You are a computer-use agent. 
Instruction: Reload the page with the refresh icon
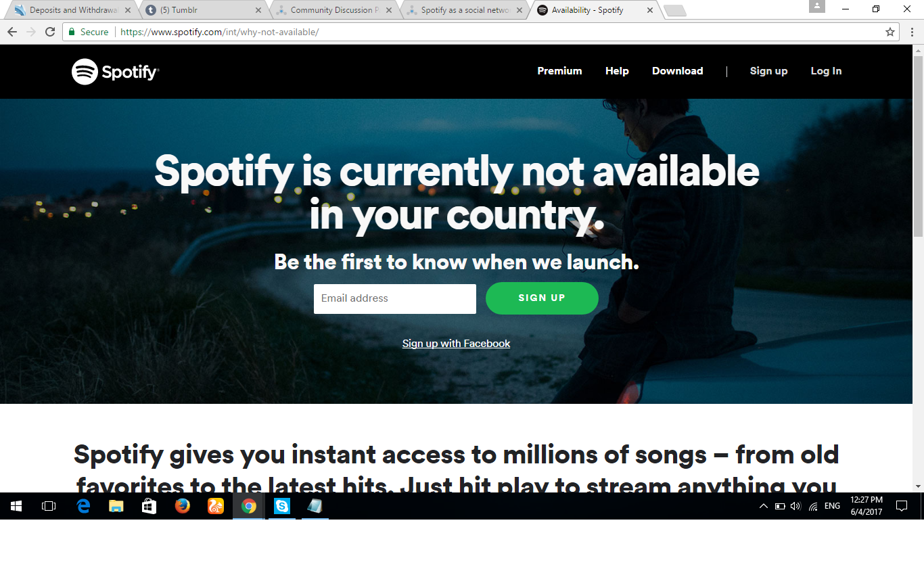point(50,32)
